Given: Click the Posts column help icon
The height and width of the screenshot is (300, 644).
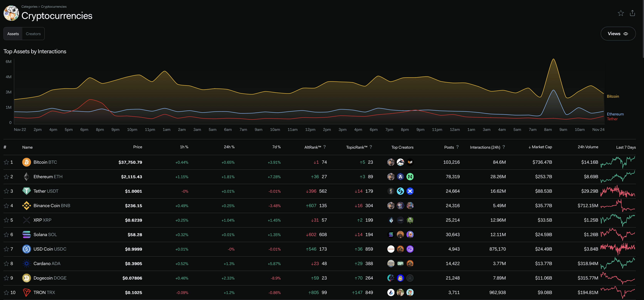Looking at the screenshot, I should point(457,147).
